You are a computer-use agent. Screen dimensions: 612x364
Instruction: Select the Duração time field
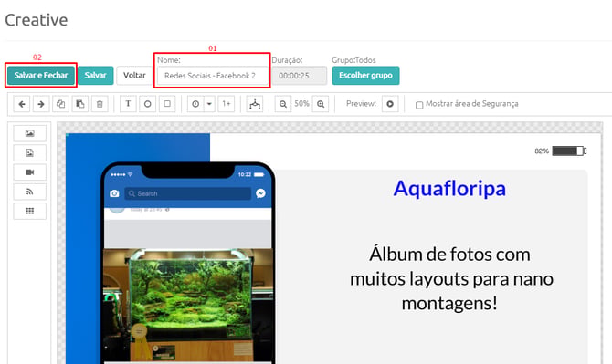pyautogui.click(x=299, y=76)
